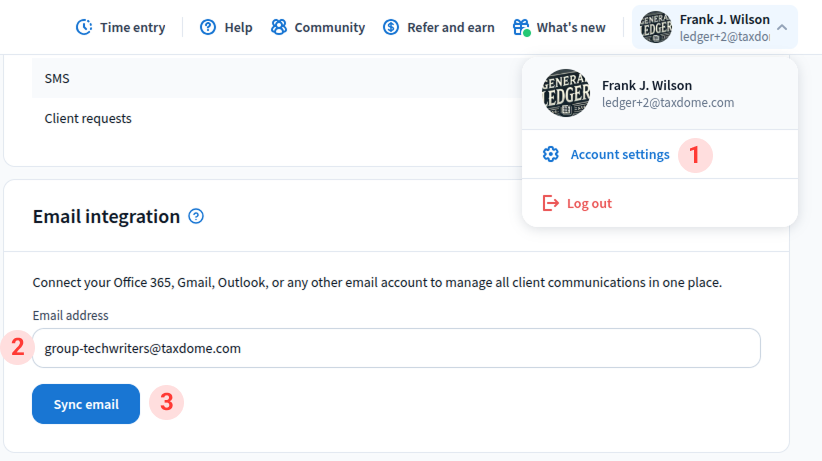Click info icon beside Email integration heading

[x=196, y=216]
